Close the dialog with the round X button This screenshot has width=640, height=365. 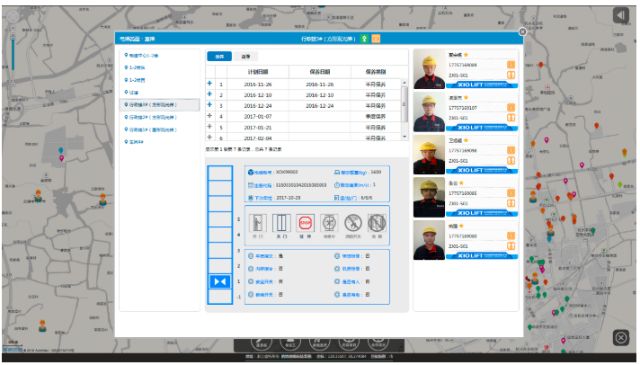coord(522,32)
